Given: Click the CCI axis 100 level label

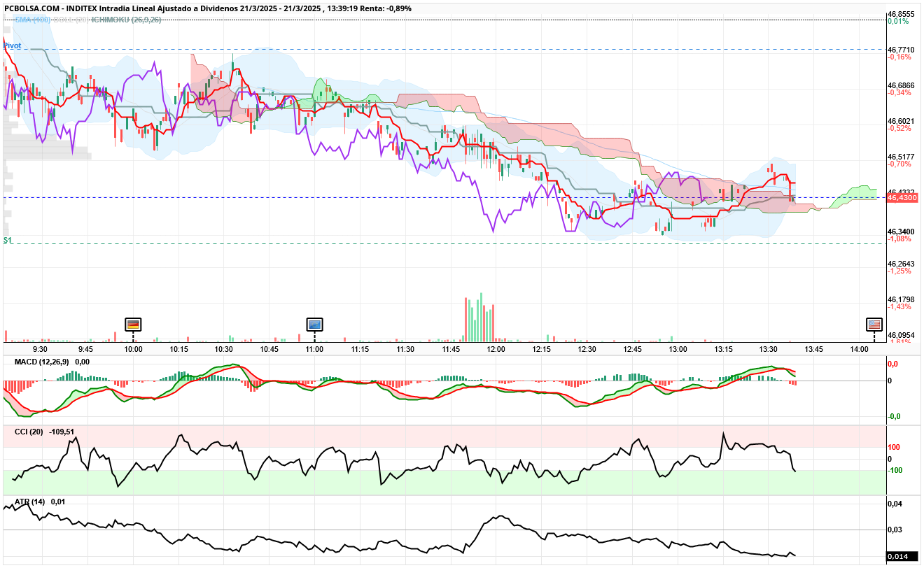Looking at the screenshot, I should pyautogui.click(x=894, y=447).
